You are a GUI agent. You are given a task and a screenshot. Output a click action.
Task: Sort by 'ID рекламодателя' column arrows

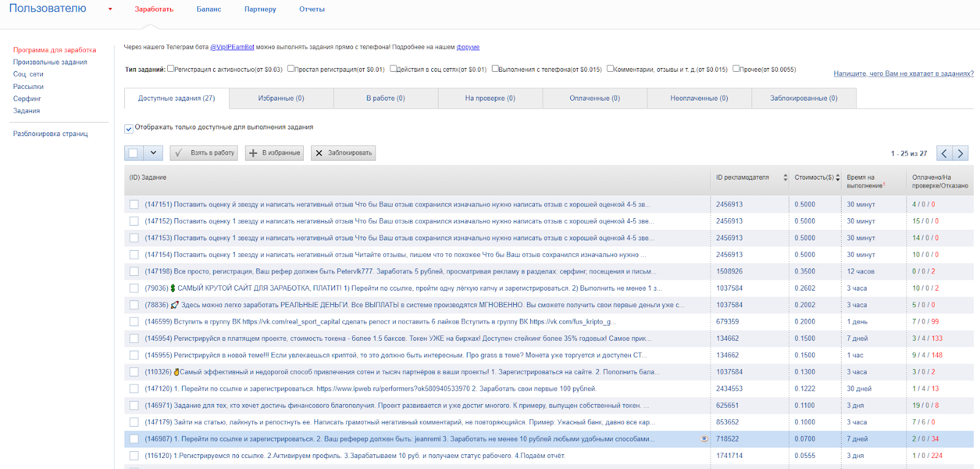click(785, 177)
